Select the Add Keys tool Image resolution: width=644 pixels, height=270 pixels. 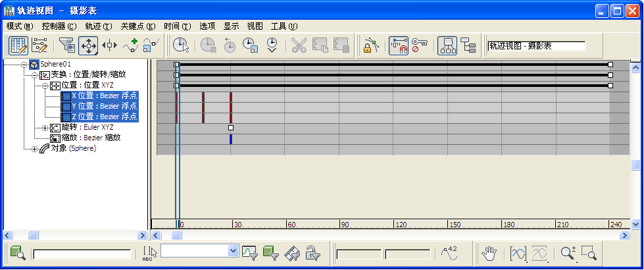point(130,45)
